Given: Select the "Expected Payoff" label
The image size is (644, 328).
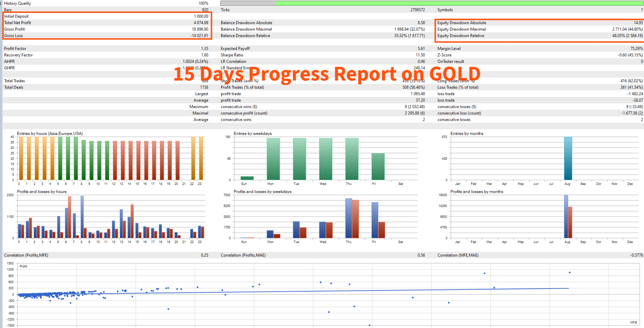Looking at the screenshot, I should (x=235, y=49).
